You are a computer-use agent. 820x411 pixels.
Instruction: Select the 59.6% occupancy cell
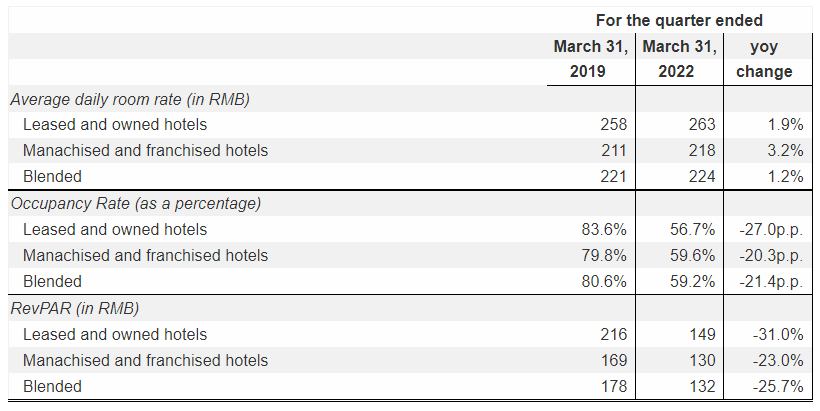tap(692, 255)
